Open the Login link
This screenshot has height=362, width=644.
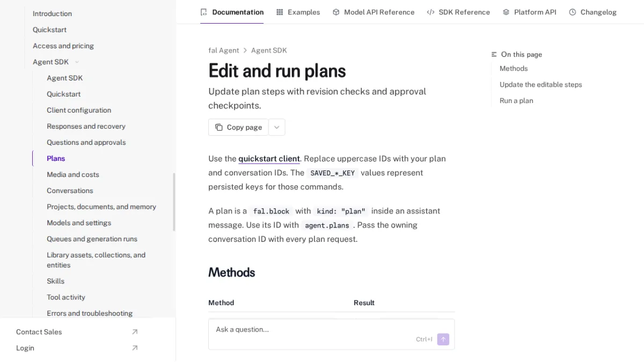pos(25,348)
